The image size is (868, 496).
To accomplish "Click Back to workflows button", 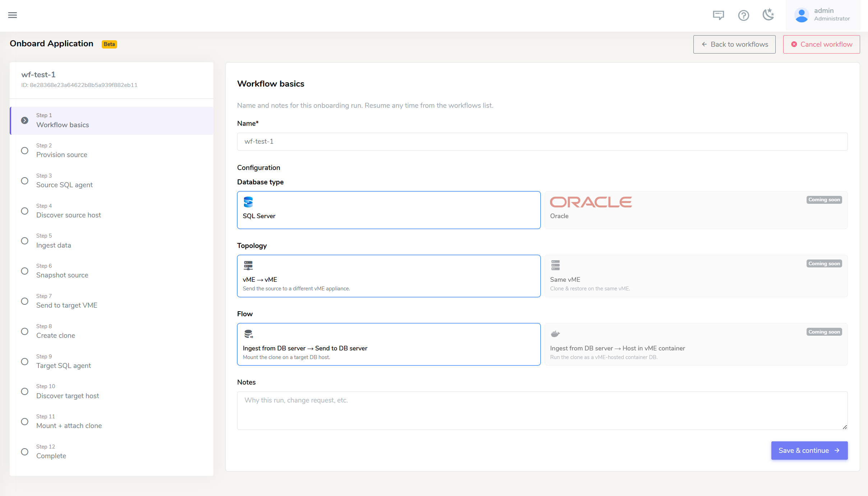I will click(x=734, y=44).
